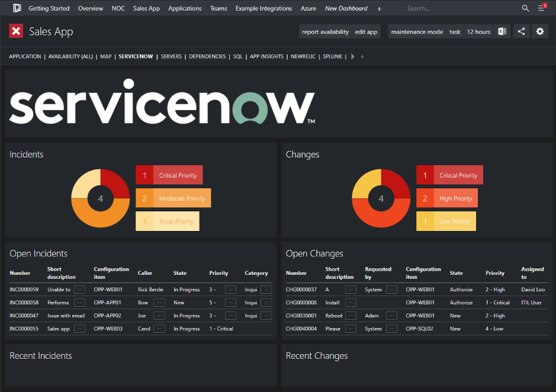This screenshot has width=556, height=392.
Task: Click the Moderate Priority tile
Action: 173,198
